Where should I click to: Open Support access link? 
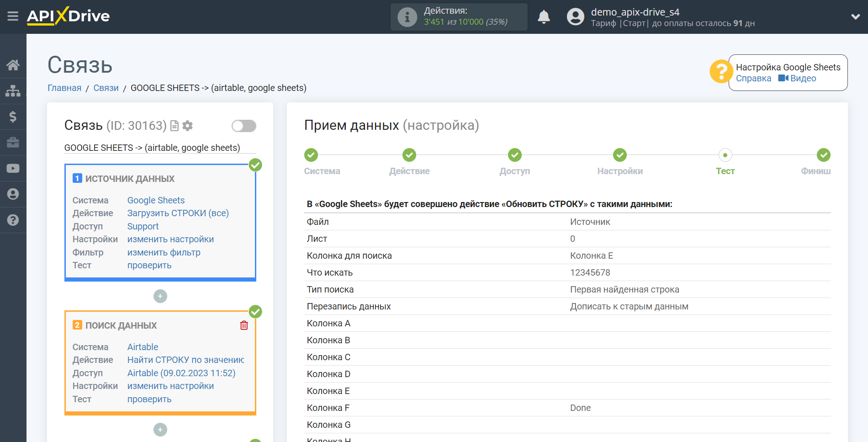[x=143, y=226]
